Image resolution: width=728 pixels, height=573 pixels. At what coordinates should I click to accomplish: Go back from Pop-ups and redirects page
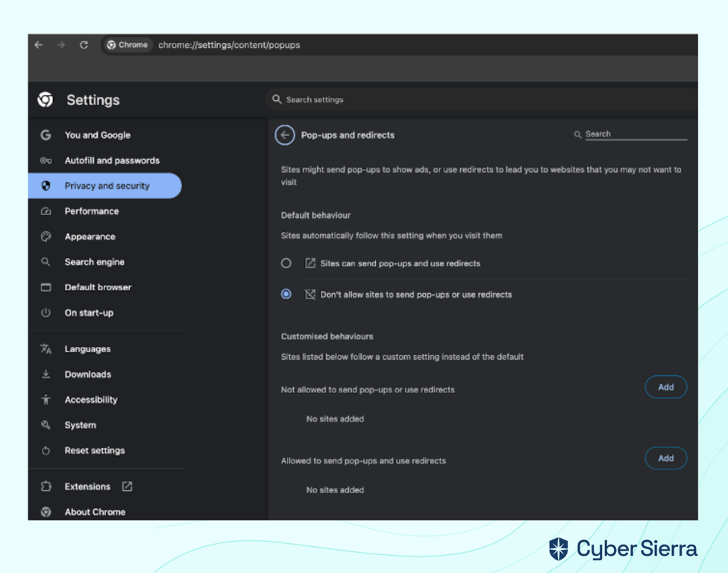click(x=285, y=135)
